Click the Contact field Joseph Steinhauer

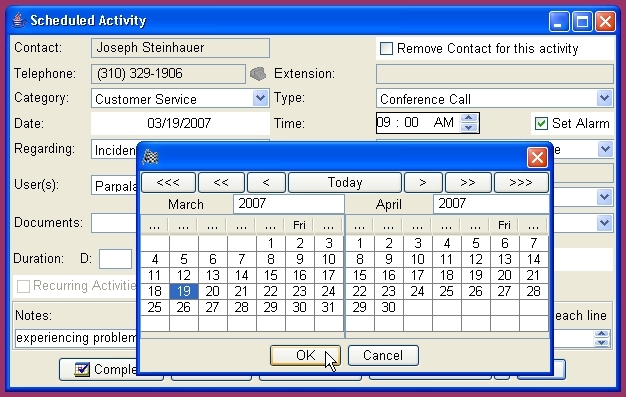click(x=180, y=48)
